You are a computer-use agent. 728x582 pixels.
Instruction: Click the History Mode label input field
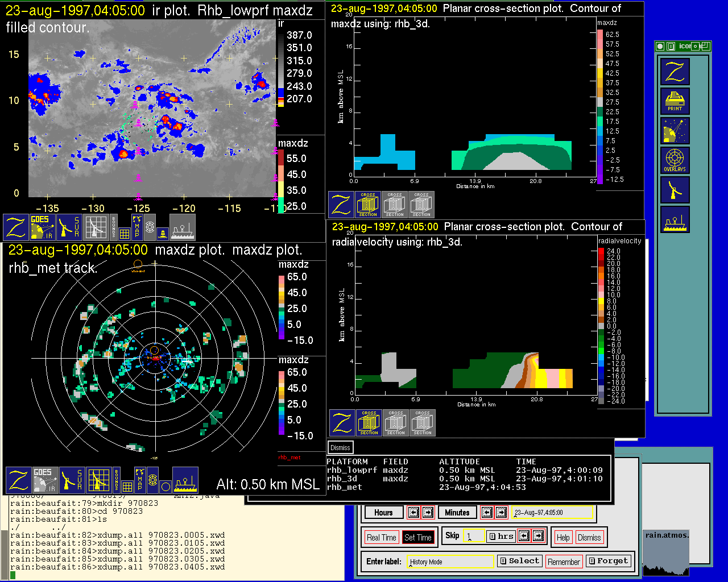[450, 562]
